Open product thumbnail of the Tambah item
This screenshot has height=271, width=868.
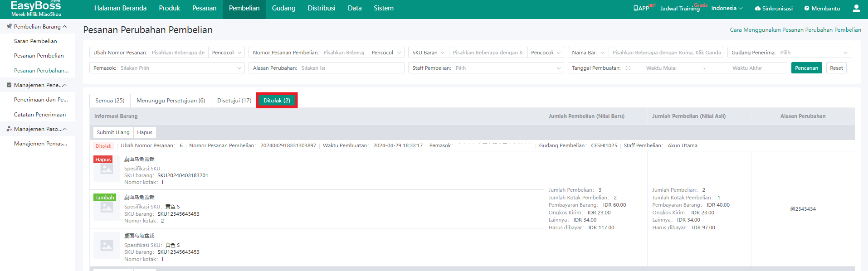pos(107,207)
